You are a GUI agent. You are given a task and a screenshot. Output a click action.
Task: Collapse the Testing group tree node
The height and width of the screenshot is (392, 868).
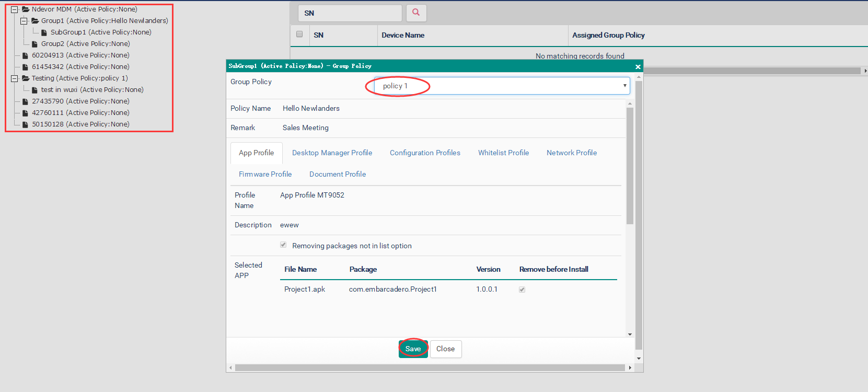[x=15, y=78]
